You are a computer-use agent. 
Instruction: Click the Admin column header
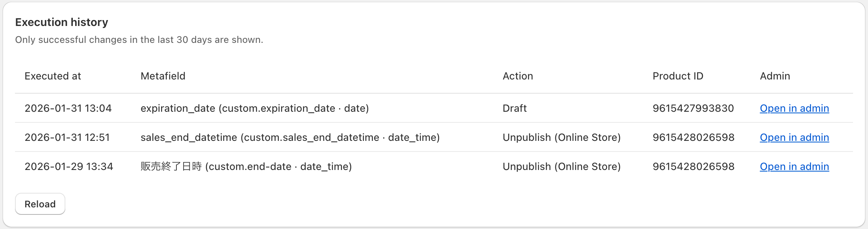pos(775,76)
